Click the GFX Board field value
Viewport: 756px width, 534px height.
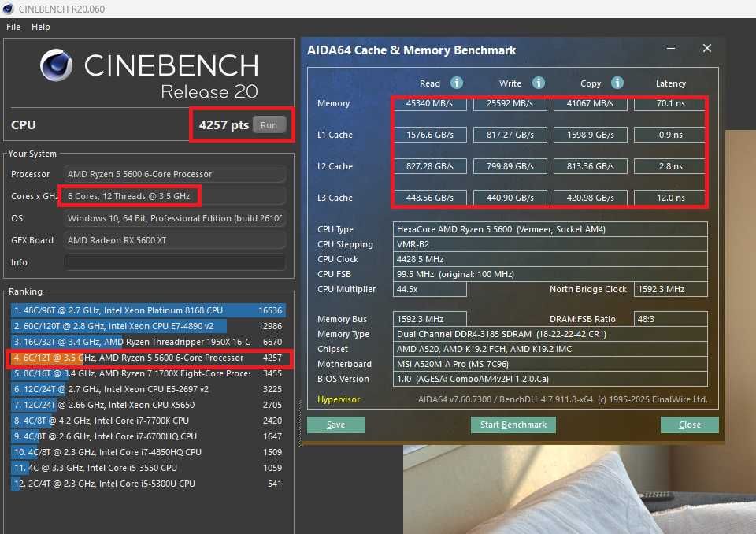pos(175,240)
